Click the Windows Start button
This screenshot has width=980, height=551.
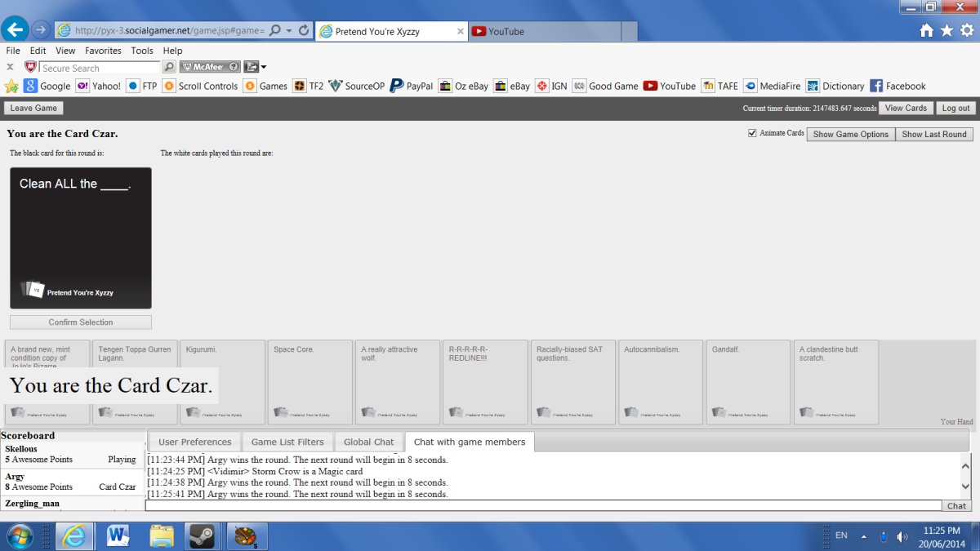tap(20, 536)
